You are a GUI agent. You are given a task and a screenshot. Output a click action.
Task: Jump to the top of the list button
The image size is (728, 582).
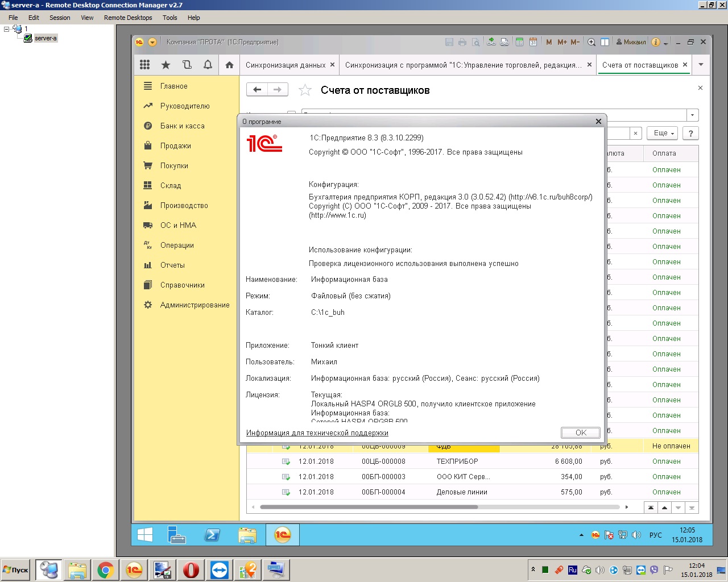(x=651, y=508)
